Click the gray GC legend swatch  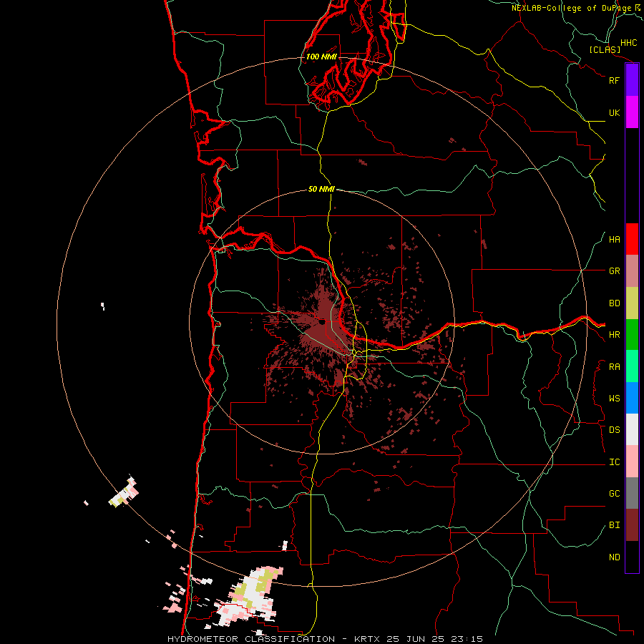pos(632,493)
